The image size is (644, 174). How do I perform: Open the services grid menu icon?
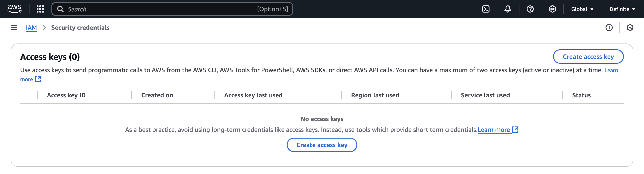(40, 9)
